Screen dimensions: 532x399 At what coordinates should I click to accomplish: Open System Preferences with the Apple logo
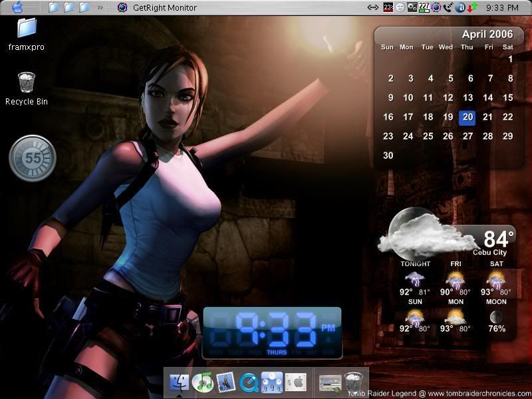point(295,382)
